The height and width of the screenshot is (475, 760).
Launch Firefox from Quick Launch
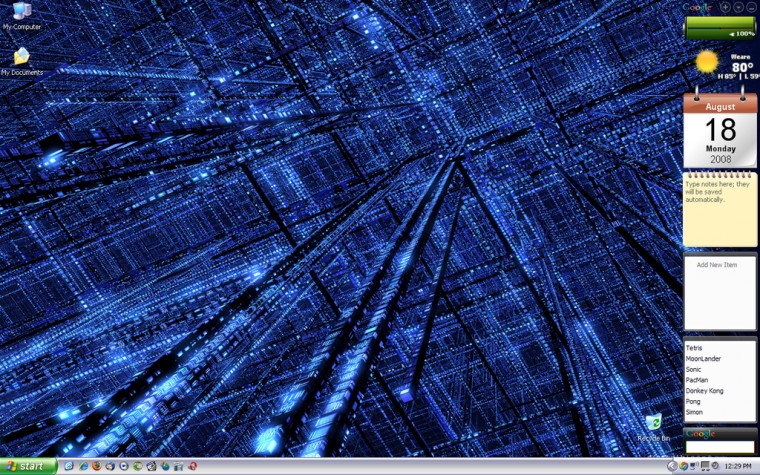tap(97, 466)
